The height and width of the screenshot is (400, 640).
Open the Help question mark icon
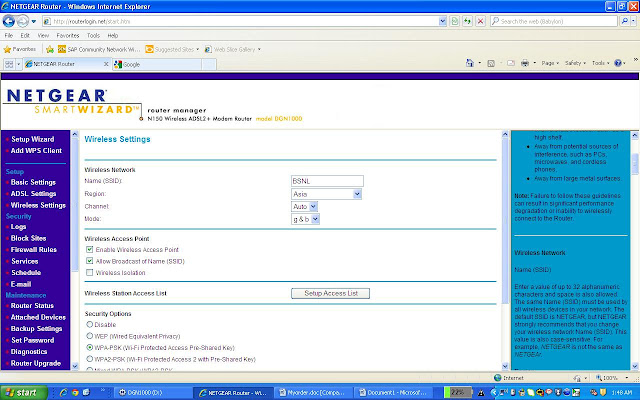point(618,63)
